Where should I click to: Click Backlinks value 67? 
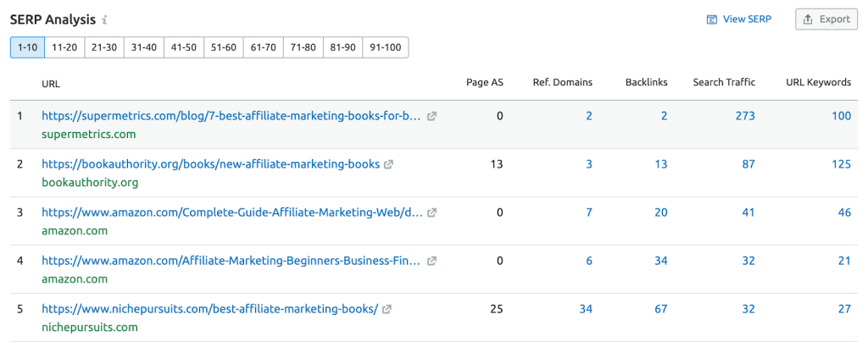point(661,309)
